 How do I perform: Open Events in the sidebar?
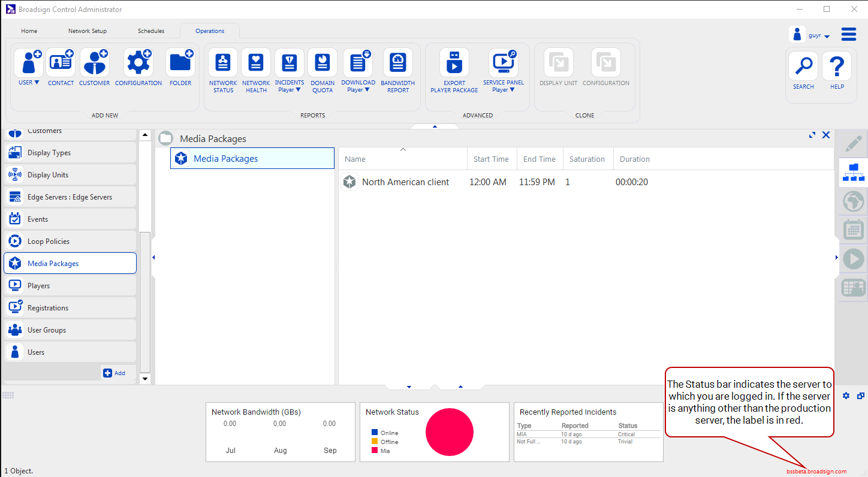[x=70, y=219]
